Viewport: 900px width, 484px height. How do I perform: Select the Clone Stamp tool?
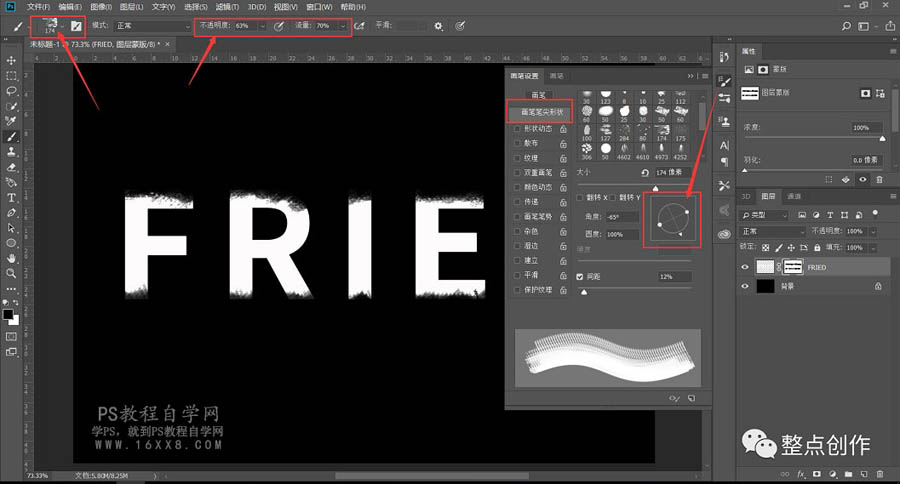click(11, 152)
